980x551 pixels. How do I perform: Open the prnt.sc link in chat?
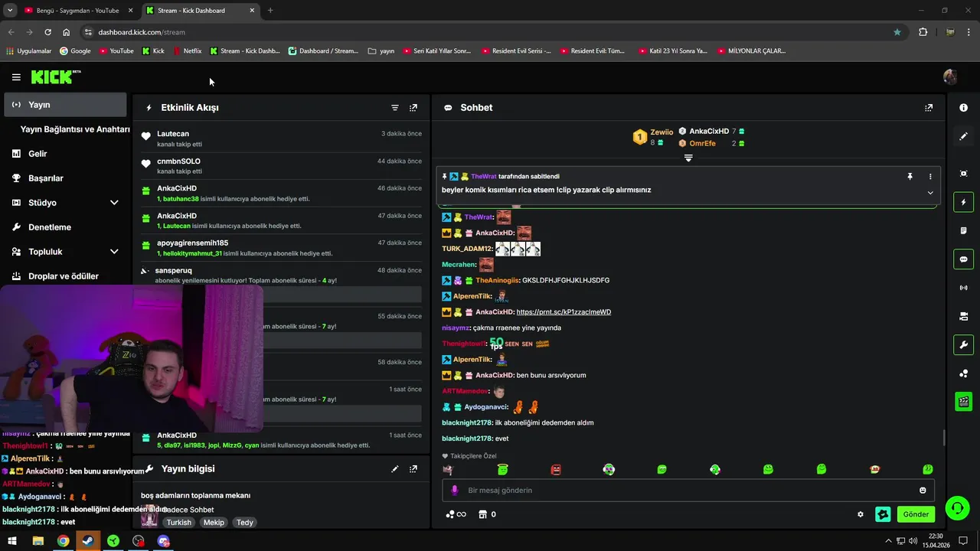(563, 312)
